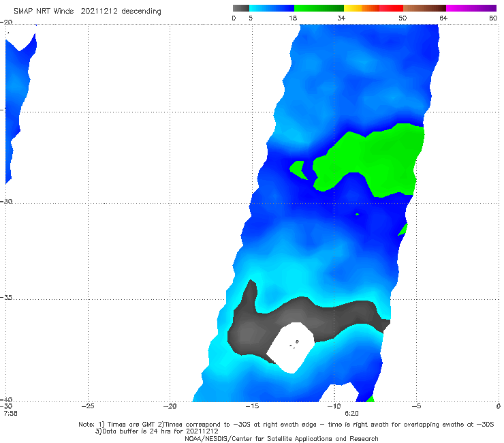This screenshot has height=443, width=504.
Task: Click the longitude label '-5'
Action: click(416, 406)
